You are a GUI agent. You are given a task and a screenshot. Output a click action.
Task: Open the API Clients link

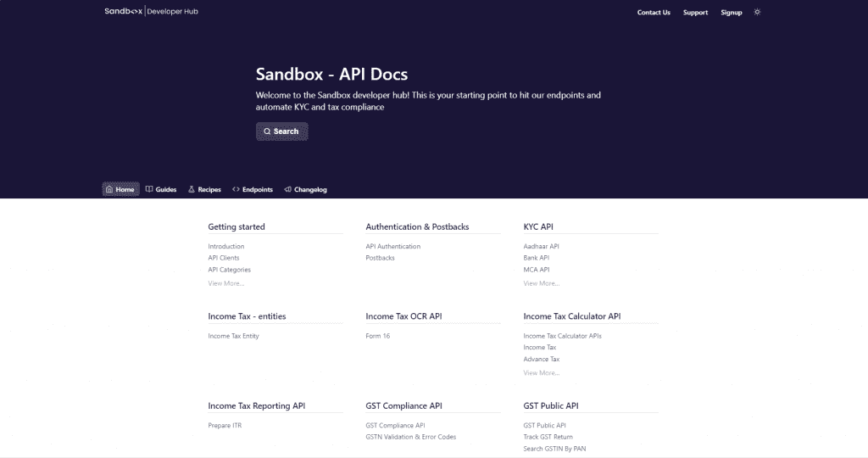224,258
